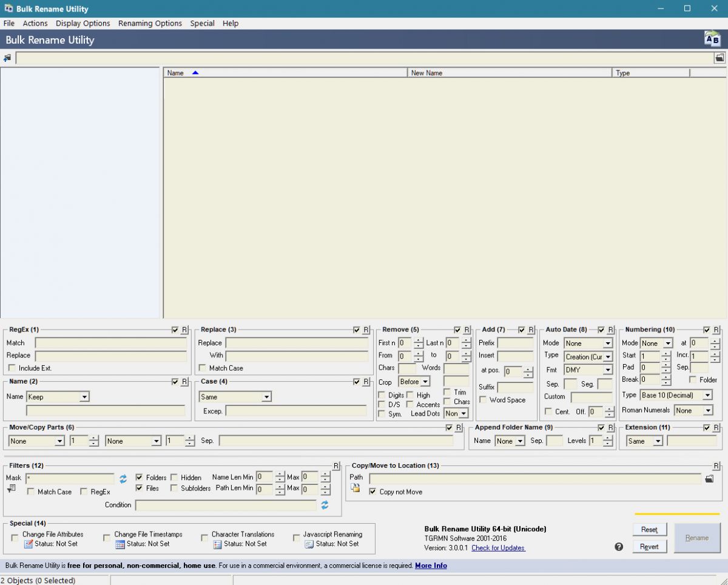Reset the Name (2) section with R
The width and height of the screenshot is (728, 585).
185,382
